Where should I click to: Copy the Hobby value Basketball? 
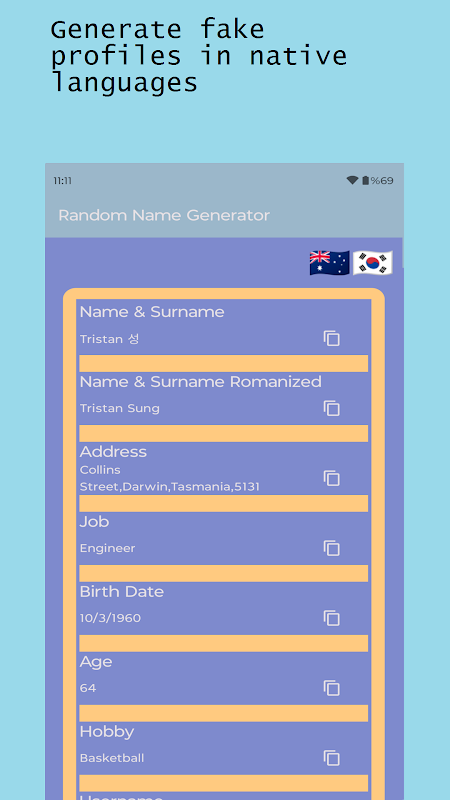tap(331, 758)
